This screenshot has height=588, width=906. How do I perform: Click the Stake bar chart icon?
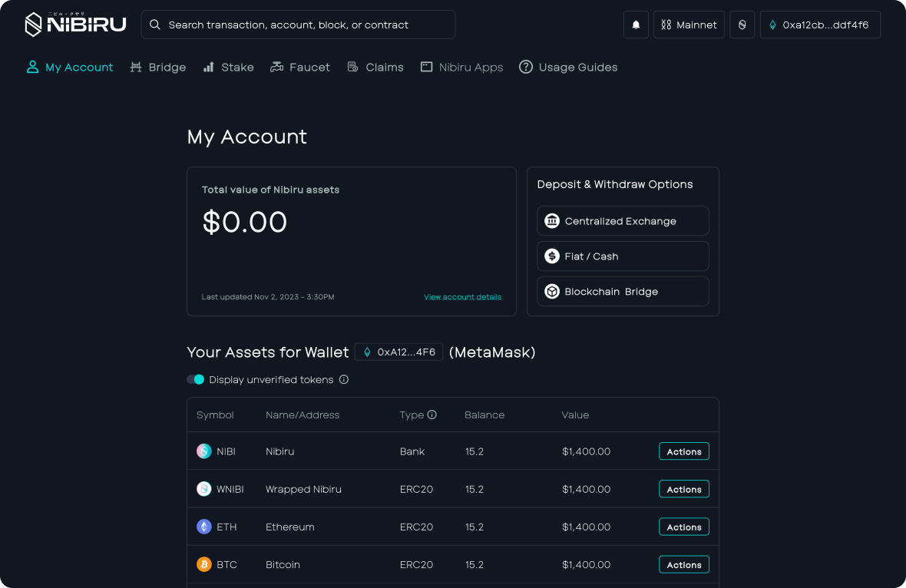[209, 67]
